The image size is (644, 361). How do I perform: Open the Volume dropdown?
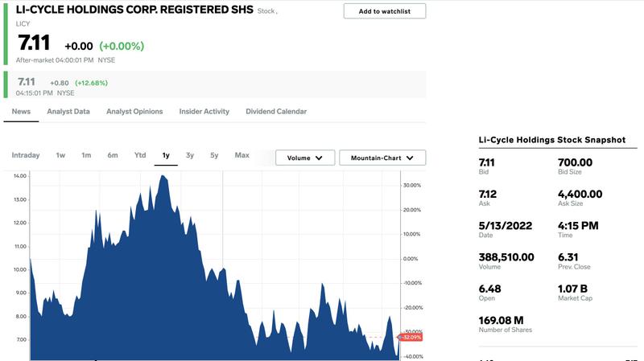[x=305, y=158]
